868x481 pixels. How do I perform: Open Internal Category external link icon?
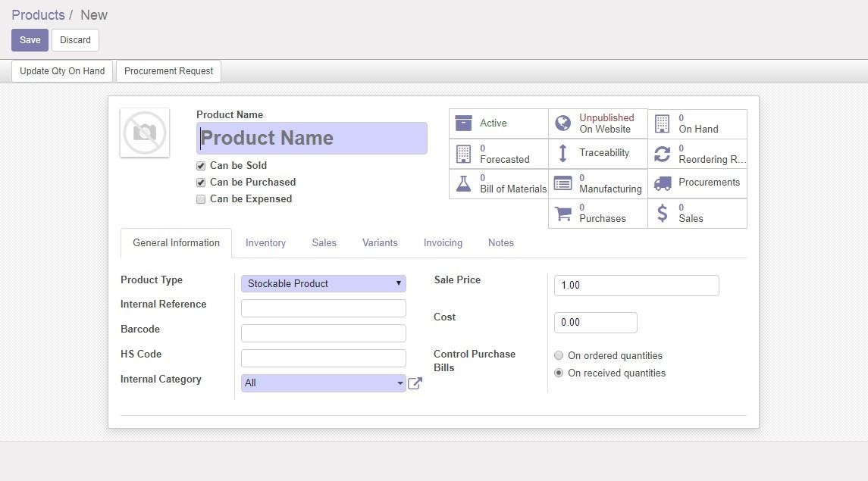coord(415,383)
